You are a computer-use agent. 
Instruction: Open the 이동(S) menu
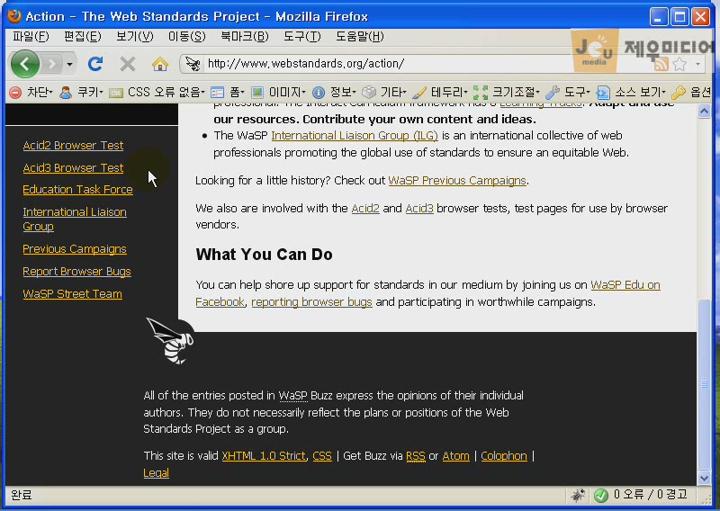(186, 36)
